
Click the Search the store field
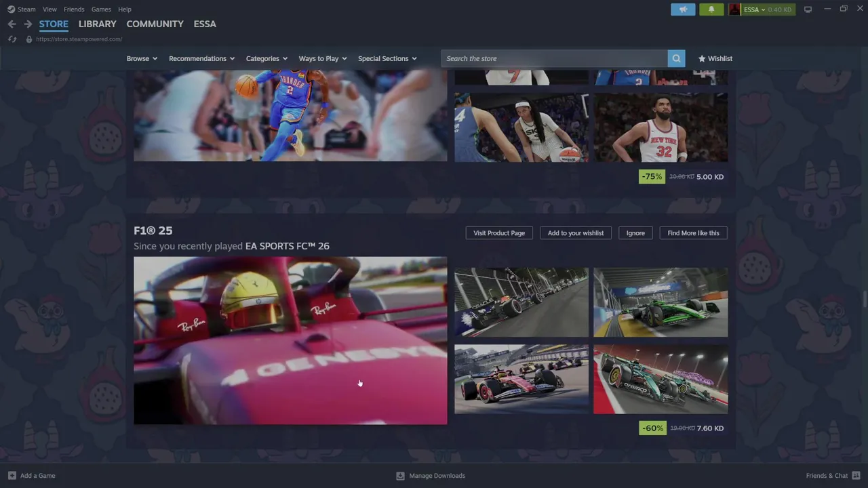(x=554, y=58)
